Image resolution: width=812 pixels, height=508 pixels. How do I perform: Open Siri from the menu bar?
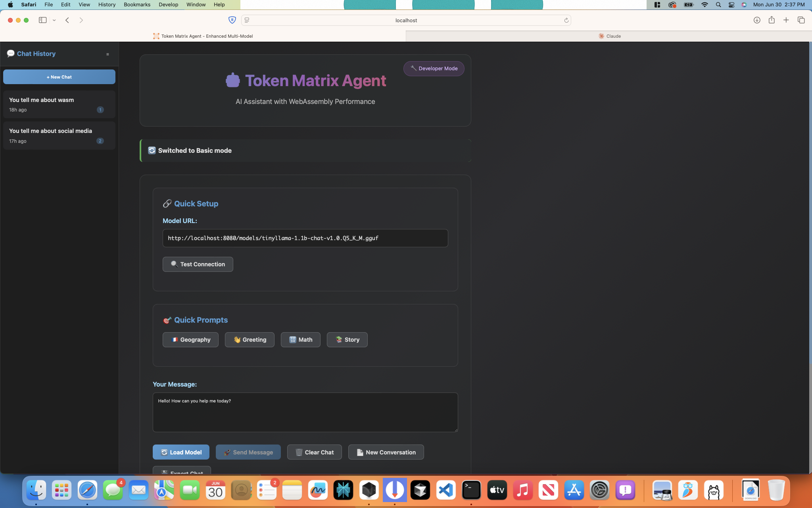(744, 5)
